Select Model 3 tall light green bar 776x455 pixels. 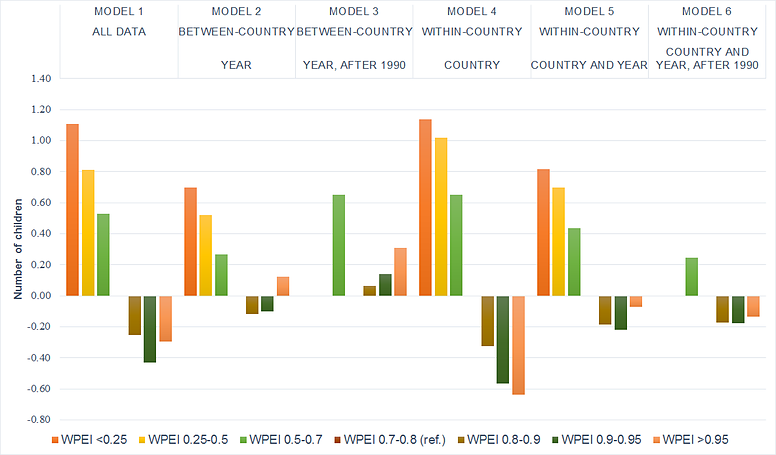coord(339,246)
